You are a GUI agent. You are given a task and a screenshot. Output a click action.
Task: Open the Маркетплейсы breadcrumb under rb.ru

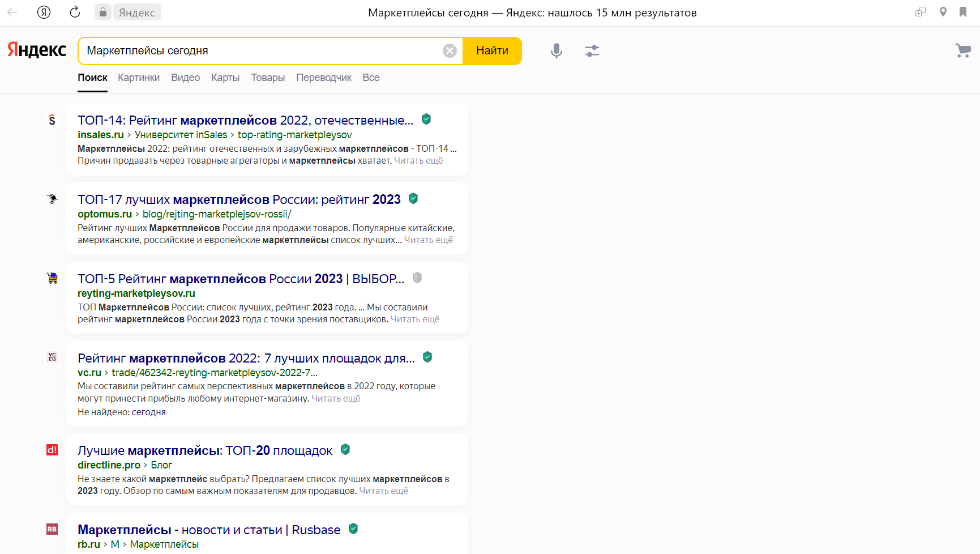pos(164,544)
